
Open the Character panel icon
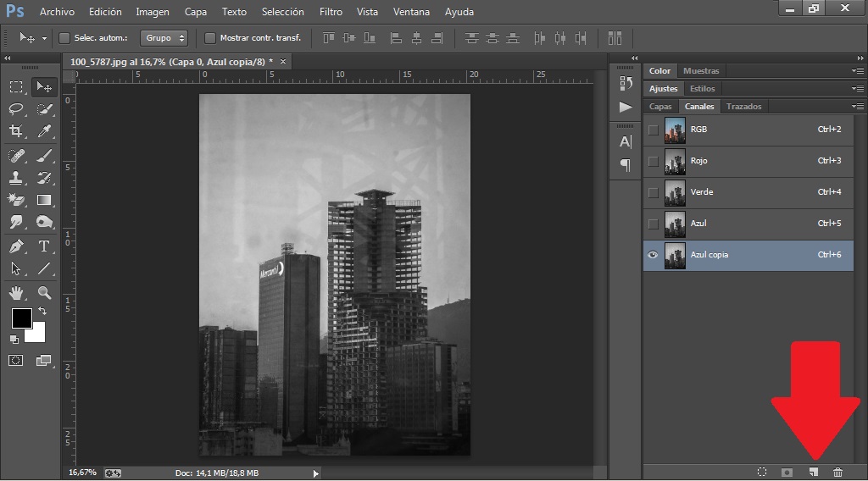[626, 141]
